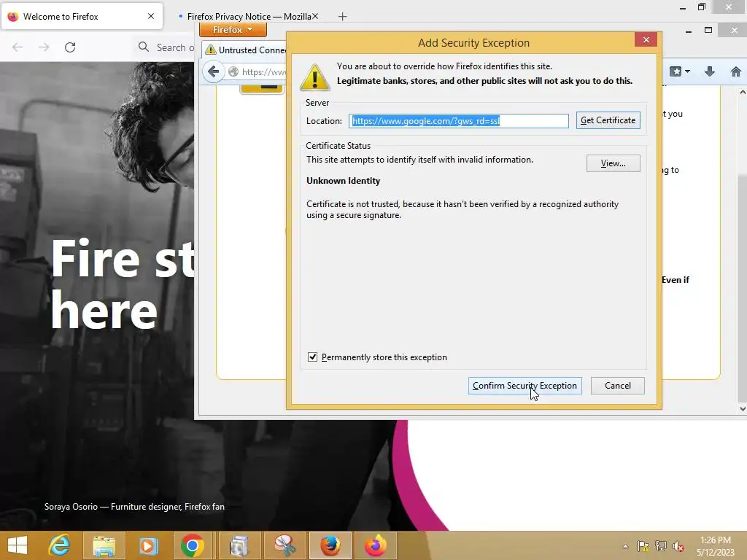Launch Google Chrome from taskbar
Image resolution: width=747 pixels, height=560 pixels.
193,545
